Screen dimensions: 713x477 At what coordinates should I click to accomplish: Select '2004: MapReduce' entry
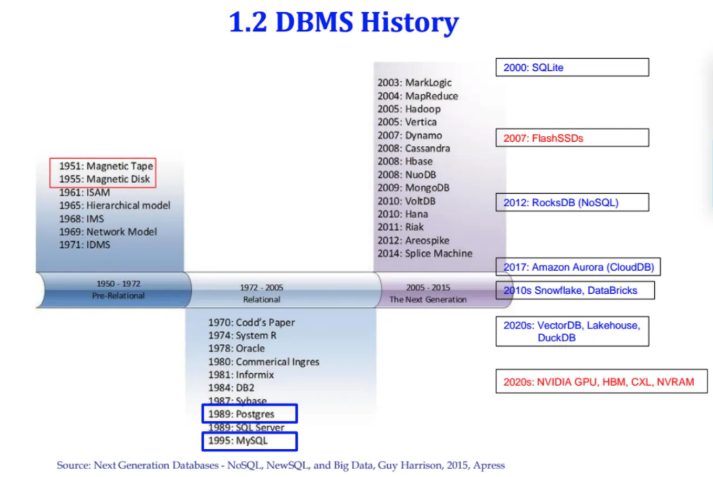pos(417,96)
